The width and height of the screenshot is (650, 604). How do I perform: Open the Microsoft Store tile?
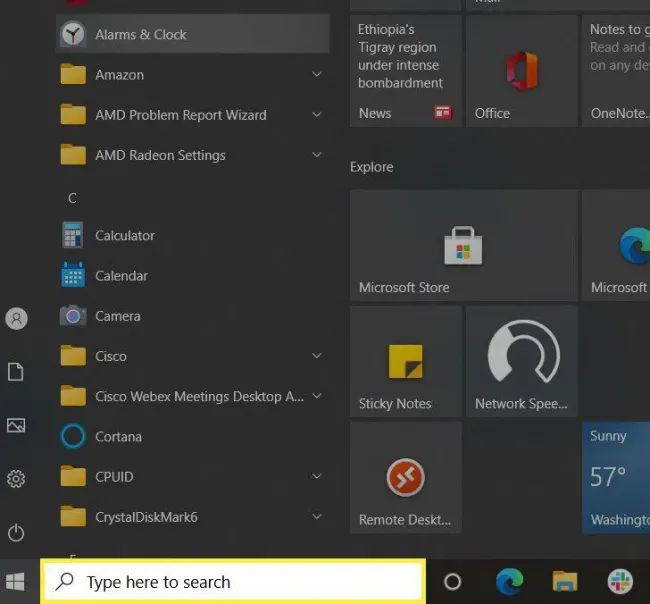tap(463, 246)
